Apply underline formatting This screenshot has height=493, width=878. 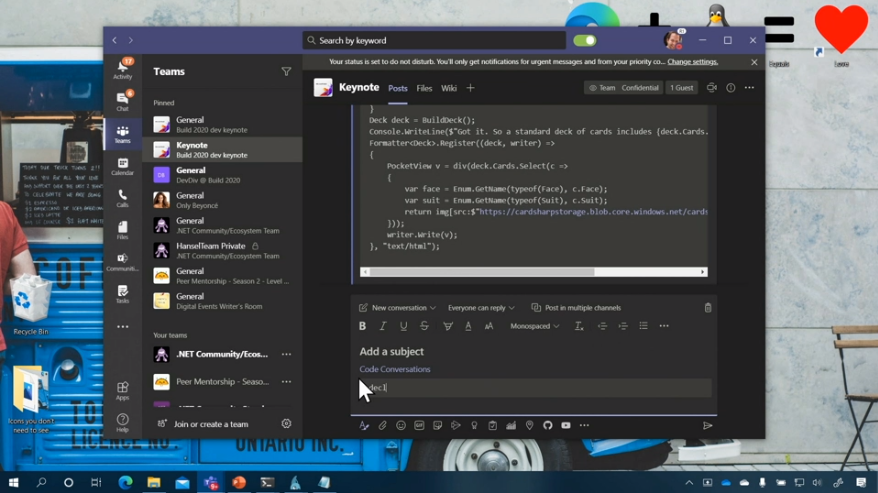coord(403,326)
